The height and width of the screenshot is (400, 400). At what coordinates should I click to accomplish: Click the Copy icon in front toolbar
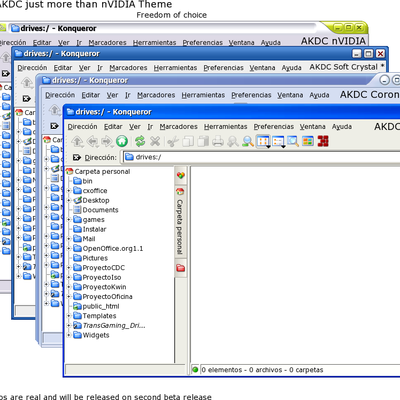[188, 141]
